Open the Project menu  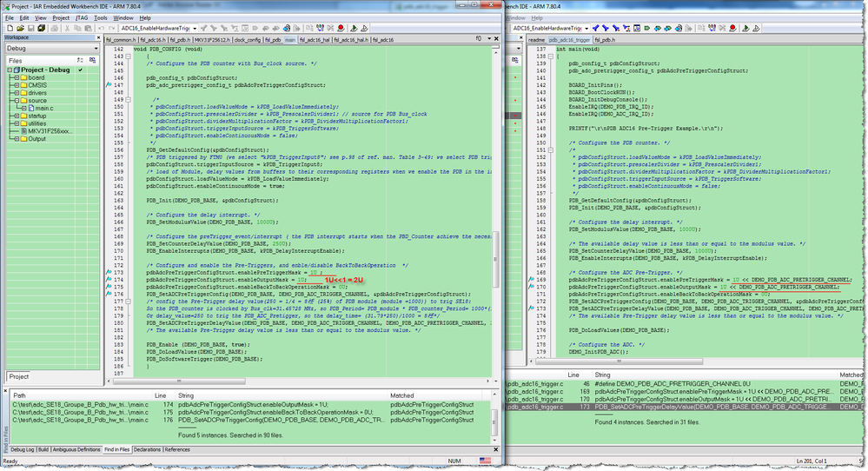pos(60,17)
